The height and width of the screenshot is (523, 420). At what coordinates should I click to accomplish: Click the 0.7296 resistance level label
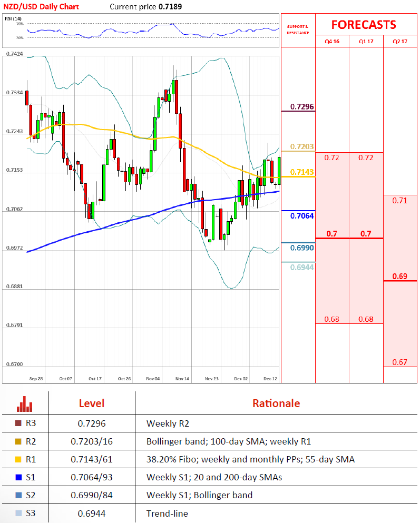(302, 107)
